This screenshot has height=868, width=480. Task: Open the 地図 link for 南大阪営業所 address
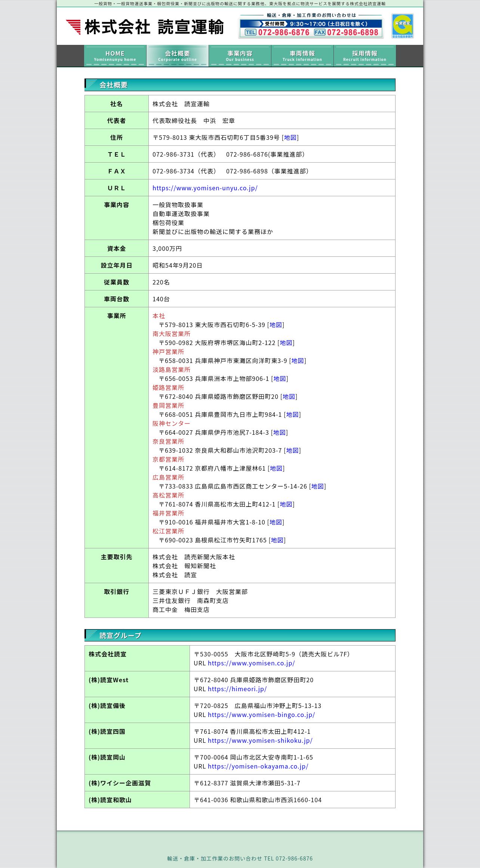click(x=286, y=343)
